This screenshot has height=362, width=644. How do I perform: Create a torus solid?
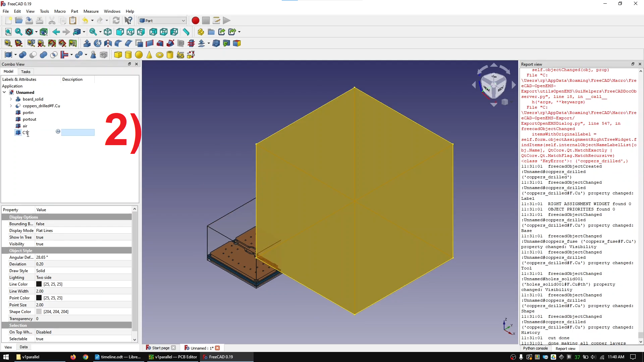click(160, 55)
